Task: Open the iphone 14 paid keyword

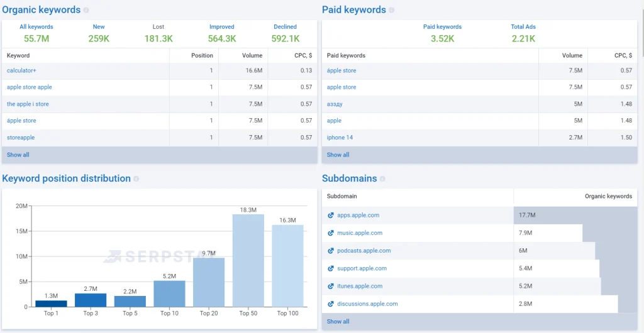Action: 340,138
